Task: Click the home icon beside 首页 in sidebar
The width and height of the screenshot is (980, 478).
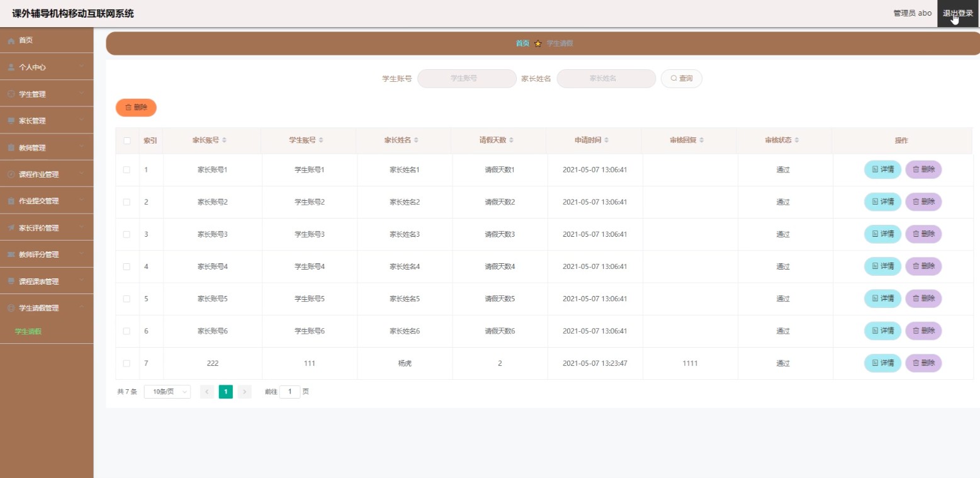Action: [11, 40]
